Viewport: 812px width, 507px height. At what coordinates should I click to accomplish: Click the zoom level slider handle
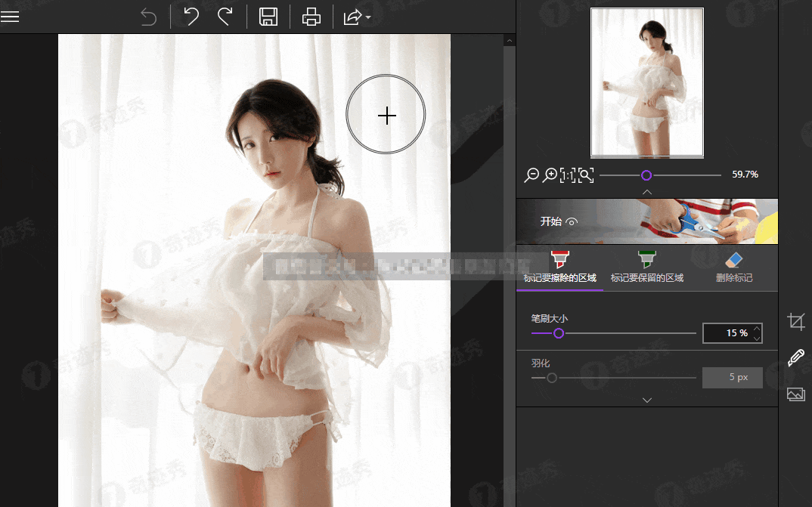[646, 175]
